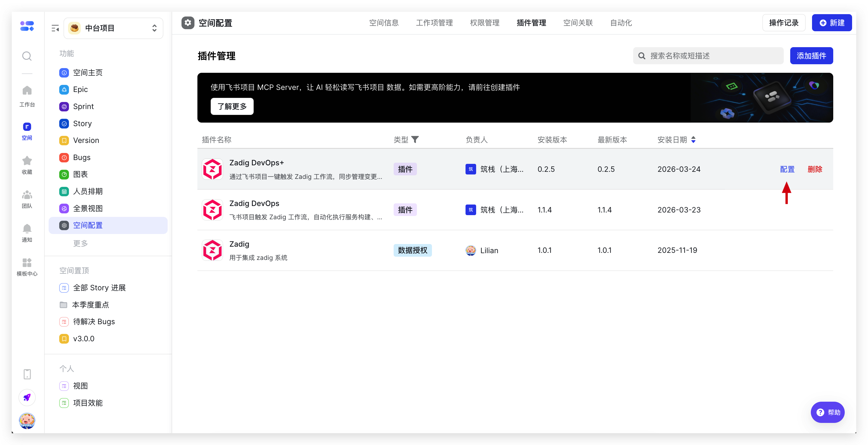This screenshot has width=868, height=445.
Task: Expand 更多 in the function list
Action: [80, 243]
